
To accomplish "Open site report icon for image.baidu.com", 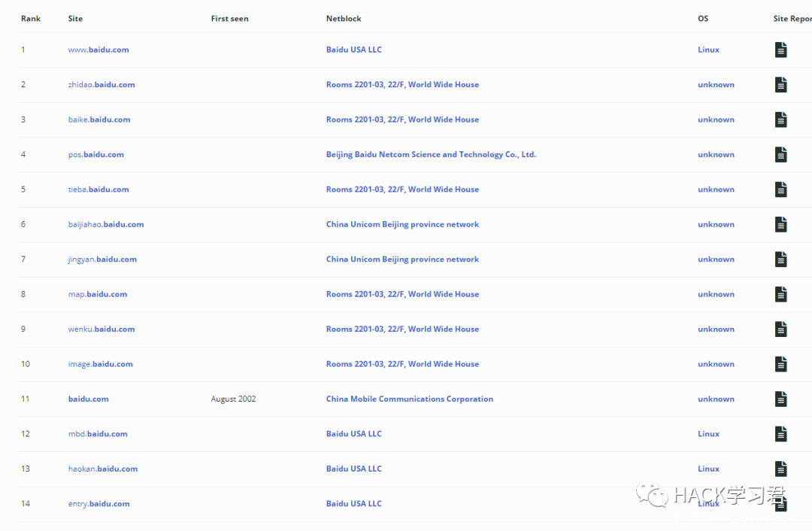I will (781, 364).
